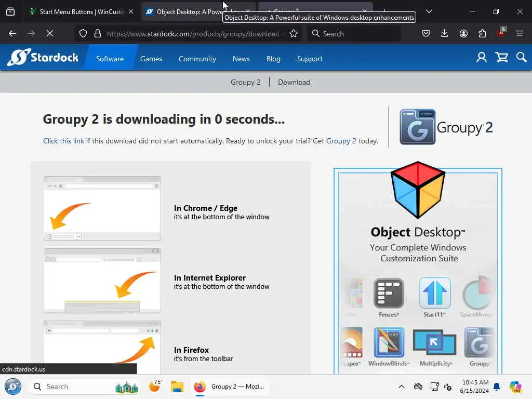Open the weather widget showing 75°
The height and width of the screenshot is (399, 532).
pos(155,386)
